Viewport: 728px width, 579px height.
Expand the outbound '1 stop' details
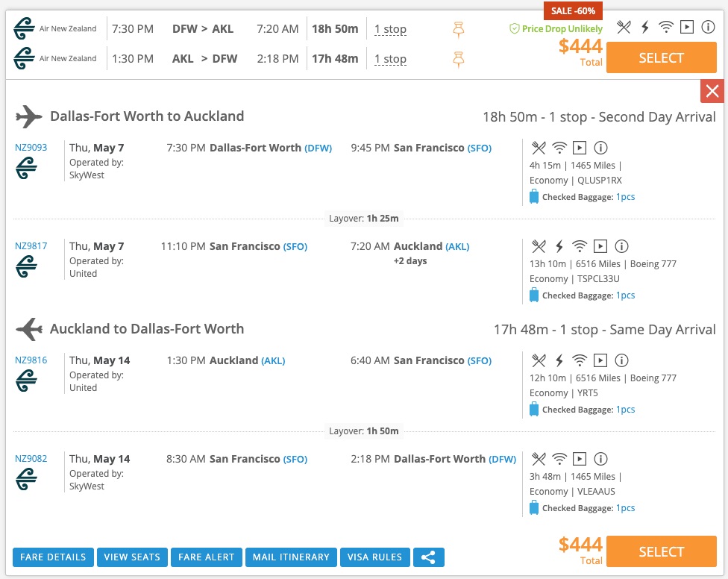[x=390, y=30]
